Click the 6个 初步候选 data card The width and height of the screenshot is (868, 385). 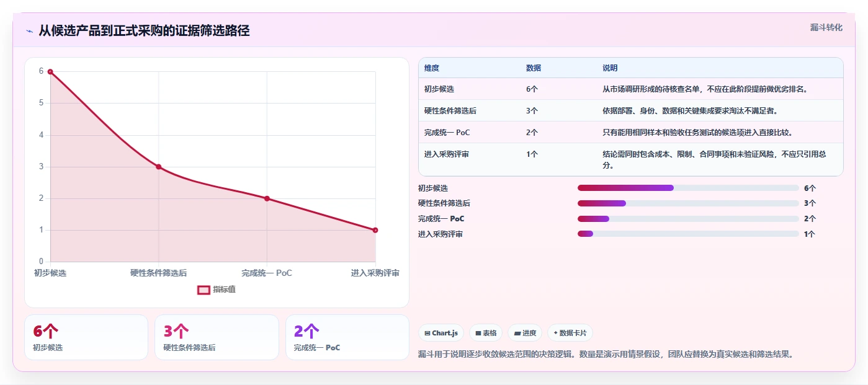coord(86,337)
